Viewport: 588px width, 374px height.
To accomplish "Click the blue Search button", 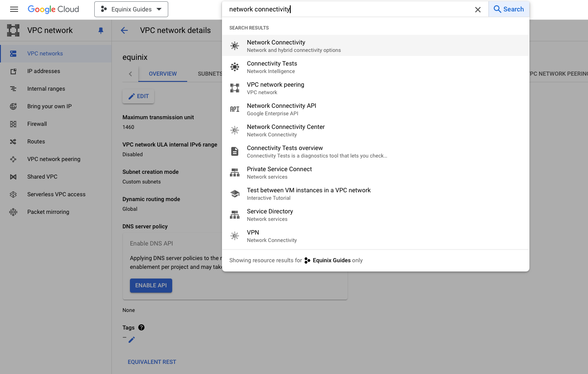I will point(509,9).
